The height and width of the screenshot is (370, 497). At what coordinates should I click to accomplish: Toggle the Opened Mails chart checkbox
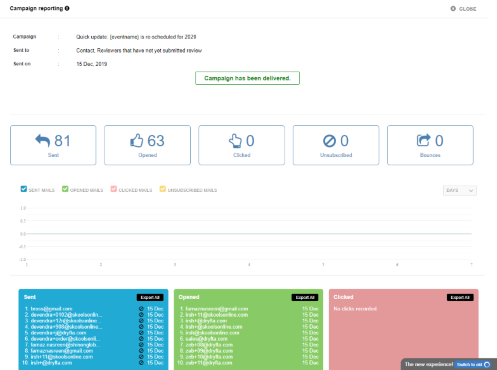click(x=65, y=189)
